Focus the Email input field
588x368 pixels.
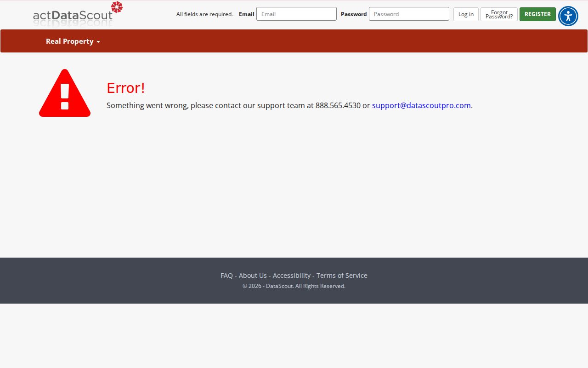click(296, 14)
